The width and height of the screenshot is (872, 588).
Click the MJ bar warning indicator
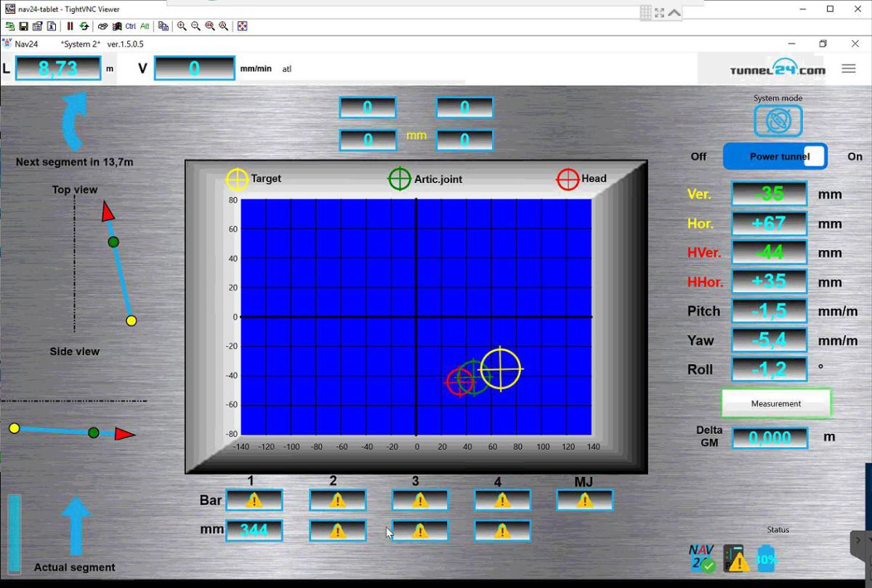tap(584, 500)
